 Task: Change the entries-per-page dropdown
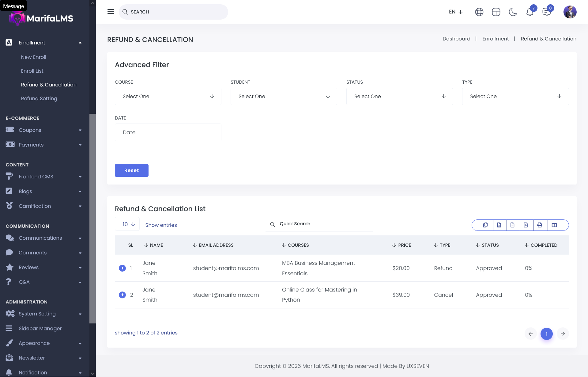tap(127, 224)
